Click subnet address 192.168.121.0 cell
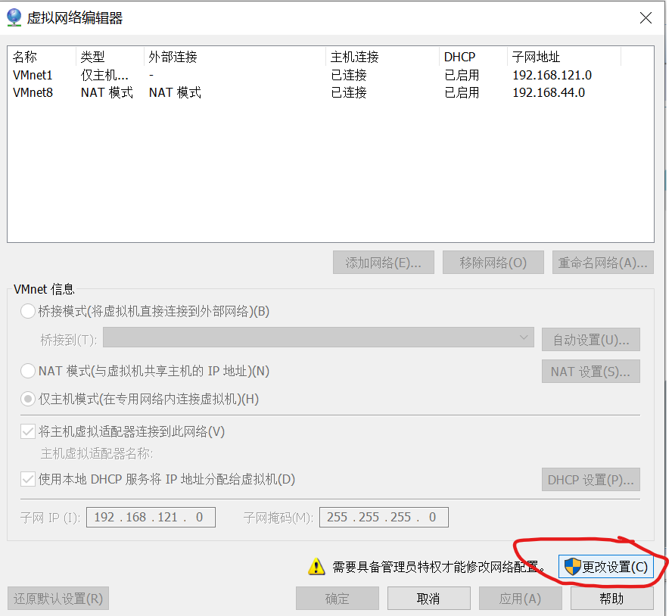Screen dimensions: 672x616 point(552,75)
